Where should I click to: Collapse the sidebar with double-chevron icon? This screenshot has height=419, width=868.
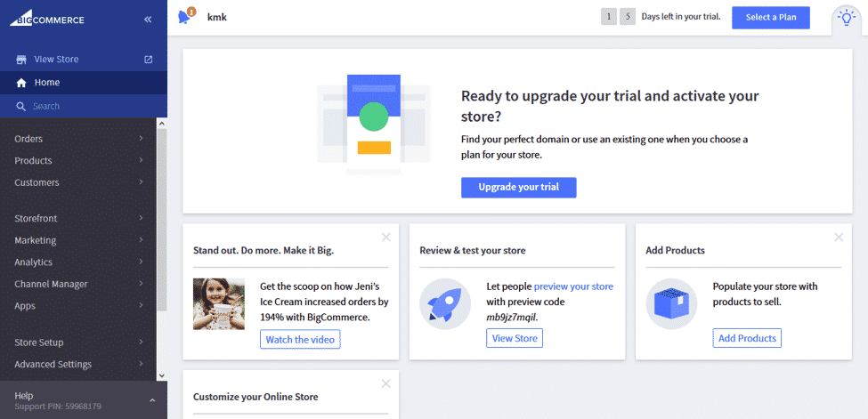pos(148,20)
